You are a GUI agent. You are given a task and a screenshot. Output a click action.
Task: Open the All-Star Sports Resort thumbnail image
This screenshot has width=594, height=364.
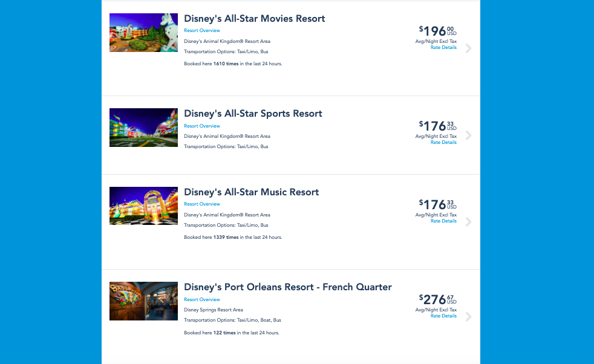click(143, 128)
